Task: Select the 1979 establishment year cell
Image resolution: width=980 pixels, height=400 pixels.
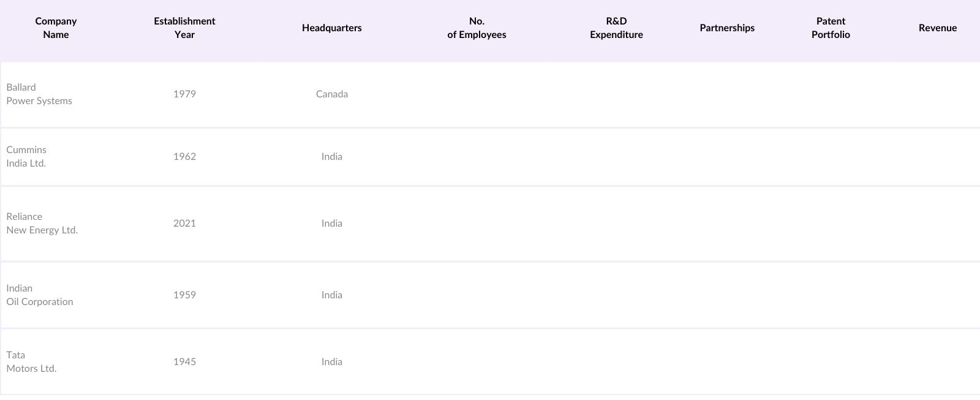Action: coord(184,94)
